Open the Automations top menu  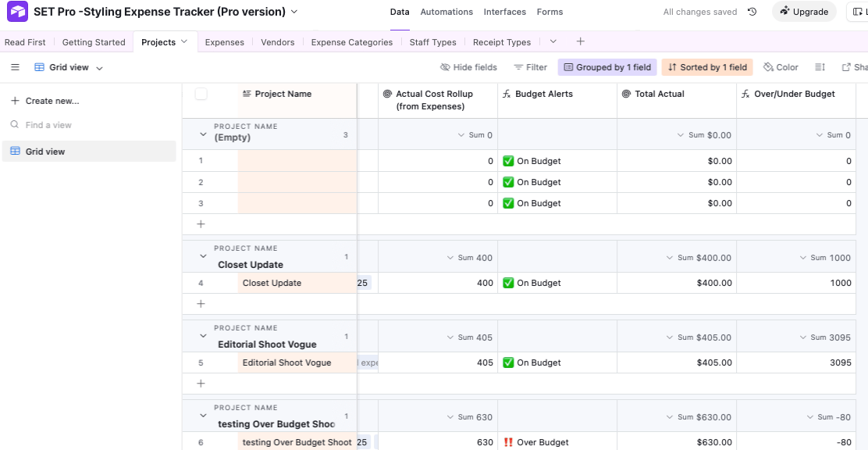click(x=446, y=12)
